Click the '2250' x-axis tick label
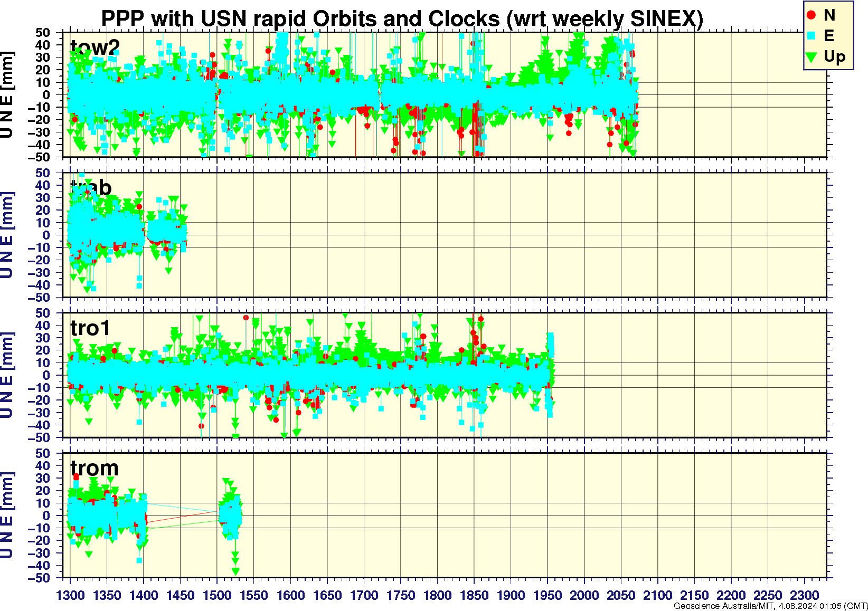 point(768,595)
